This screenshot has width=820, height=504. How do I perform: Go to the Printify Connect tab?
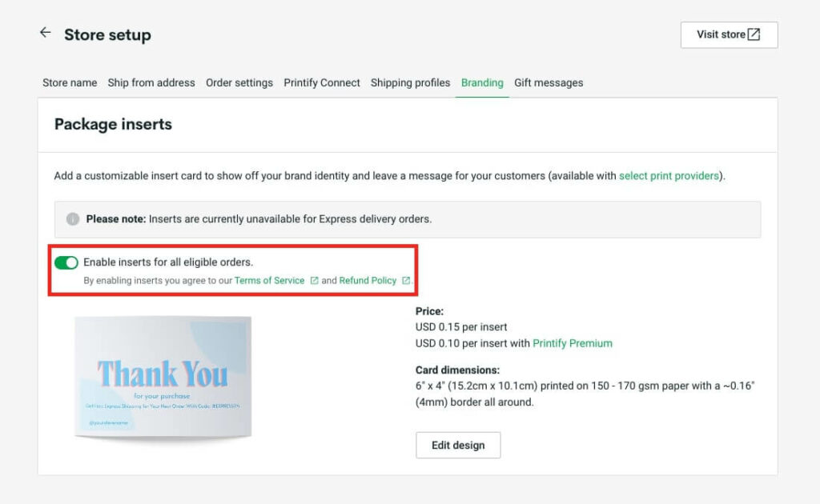(x=322, y=82)
